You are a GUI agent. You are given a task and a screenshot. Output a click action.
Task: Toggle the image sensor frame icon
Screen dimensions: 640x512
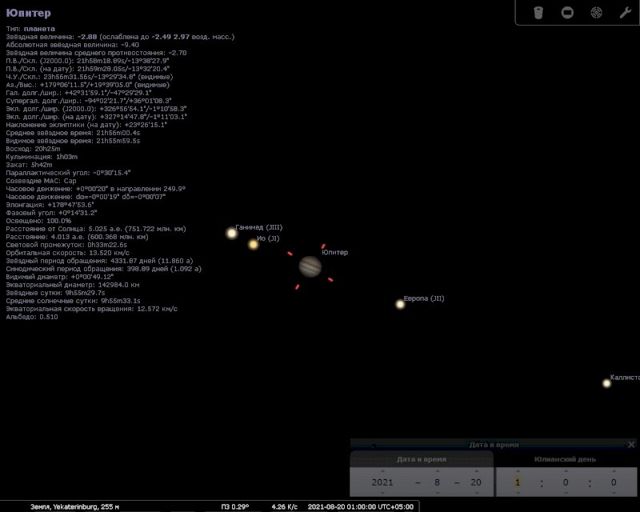pos(567,12)
